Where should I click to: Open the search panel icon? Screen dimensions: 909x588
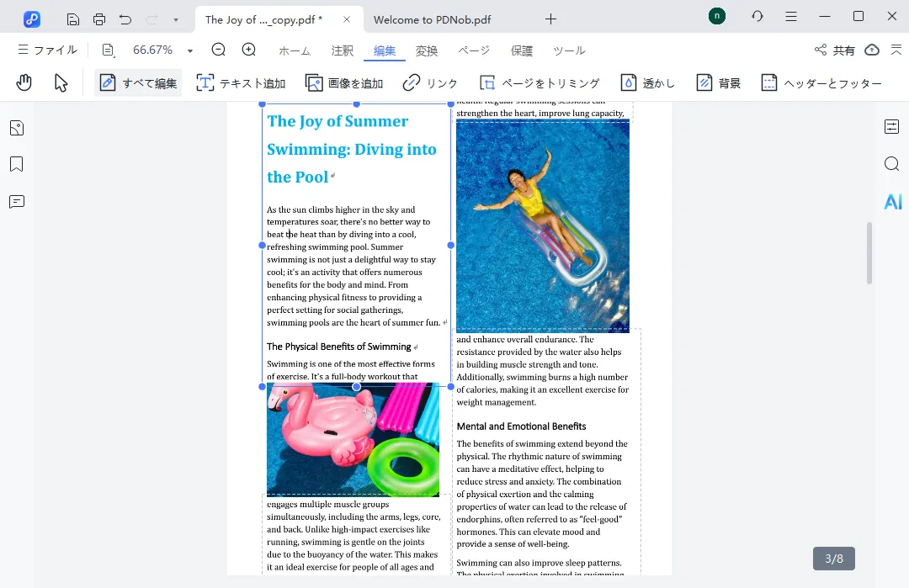click(x=892, y=163)
